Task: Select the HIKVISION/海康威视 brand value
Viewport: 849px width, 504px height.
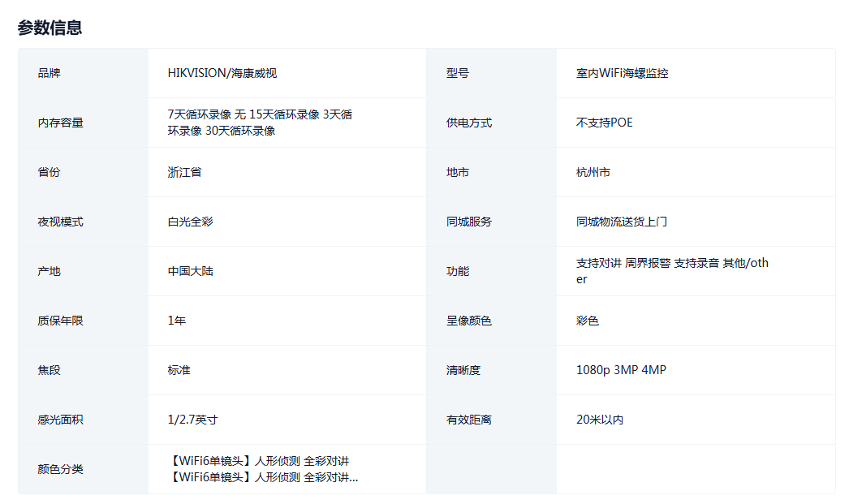Action: [222, 73]
